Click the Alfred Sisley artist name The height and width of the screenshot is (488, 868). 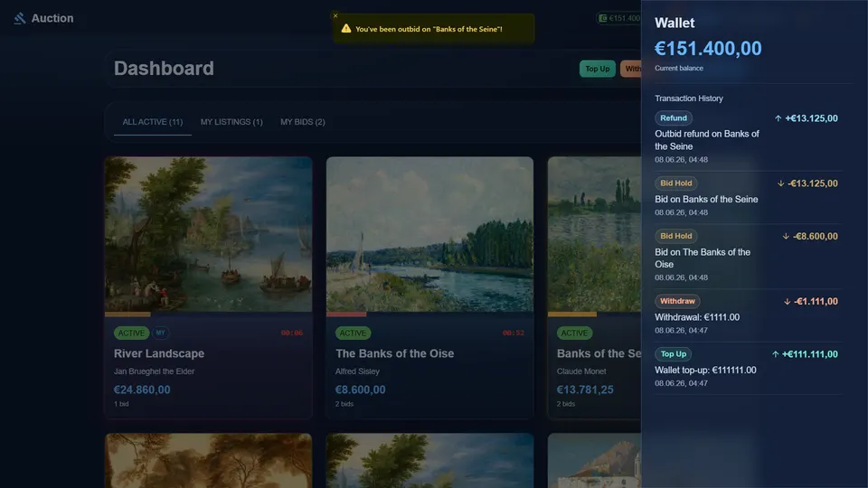(357, 371)
